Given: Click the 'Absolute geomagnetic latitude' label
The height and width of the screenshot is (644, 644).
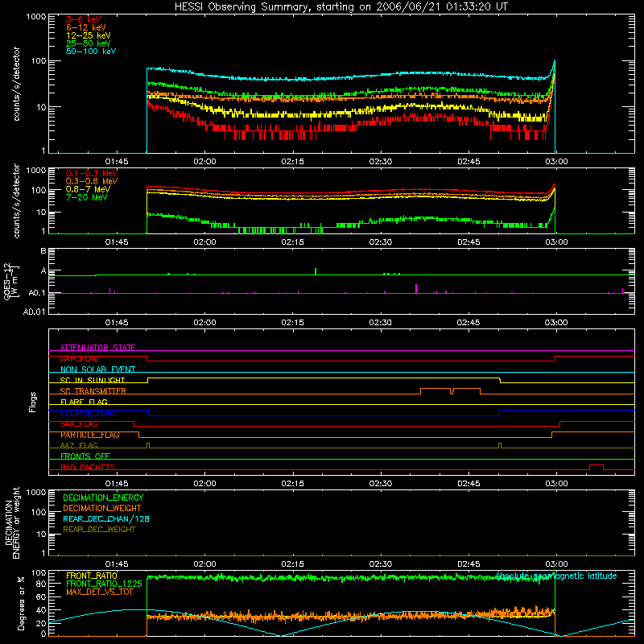Looking at the screenshot, I should 556,576.
